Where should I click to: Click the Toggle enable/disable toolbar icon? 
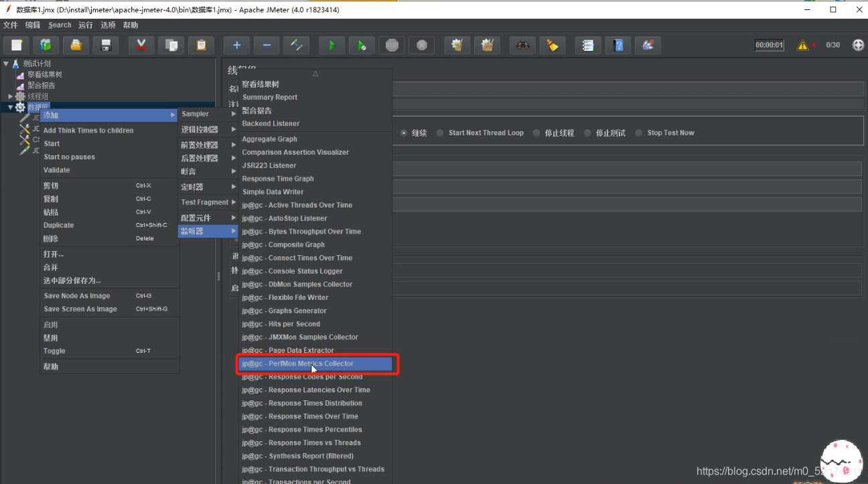pos(296,45)
